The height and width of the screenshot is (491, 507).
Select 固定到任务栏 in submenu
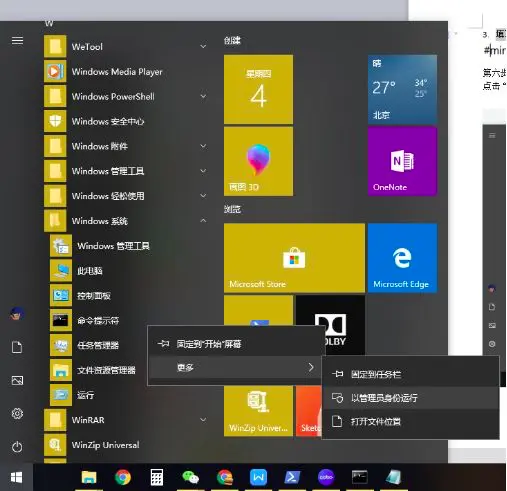click(411, 374)
